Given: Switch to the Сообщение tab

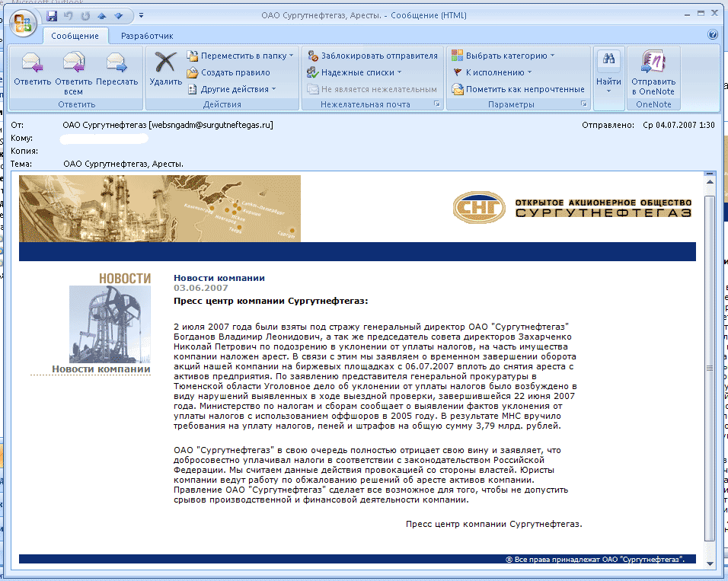Looking at the screenshot, I should click(x=75, y=36).
